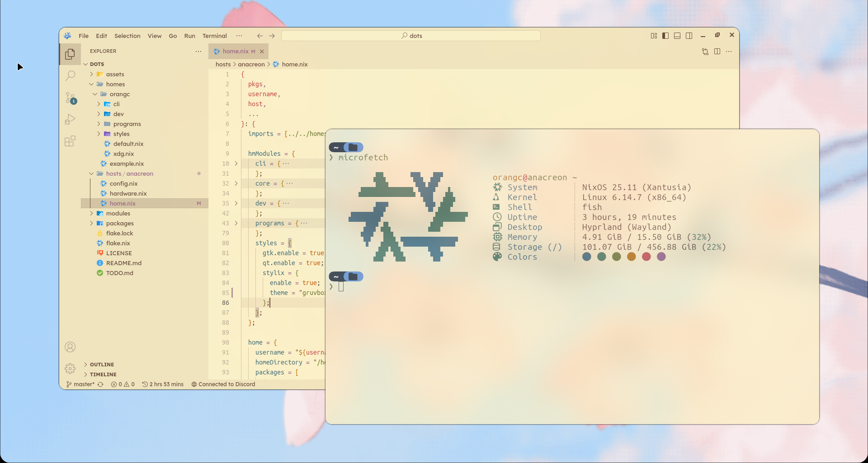Screen dimensions: 868x463
Task: Unfold the programs block at line 43
Action: (236, 223)
